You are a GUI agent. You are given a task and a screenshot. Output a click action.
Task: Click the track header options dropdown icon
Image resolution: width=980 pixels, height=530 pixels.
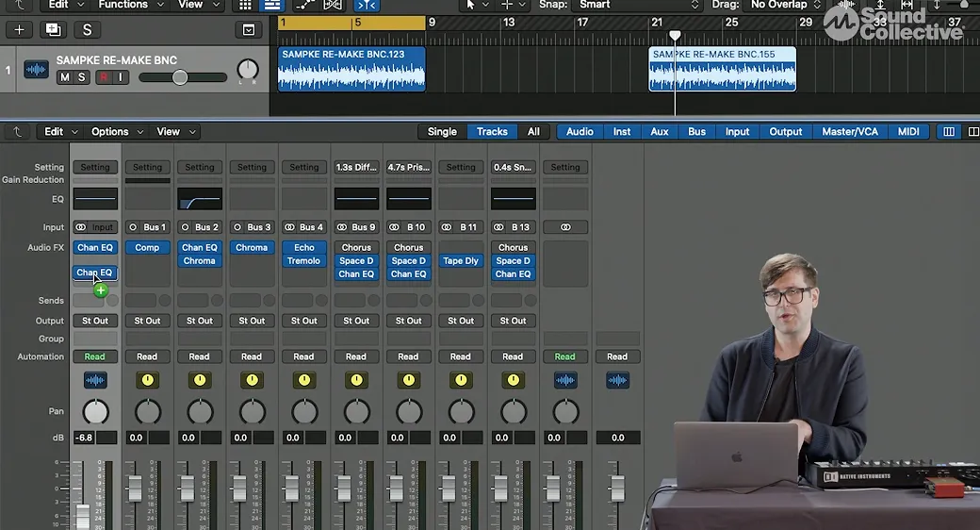pyautogui.click(x=248, y=30)
